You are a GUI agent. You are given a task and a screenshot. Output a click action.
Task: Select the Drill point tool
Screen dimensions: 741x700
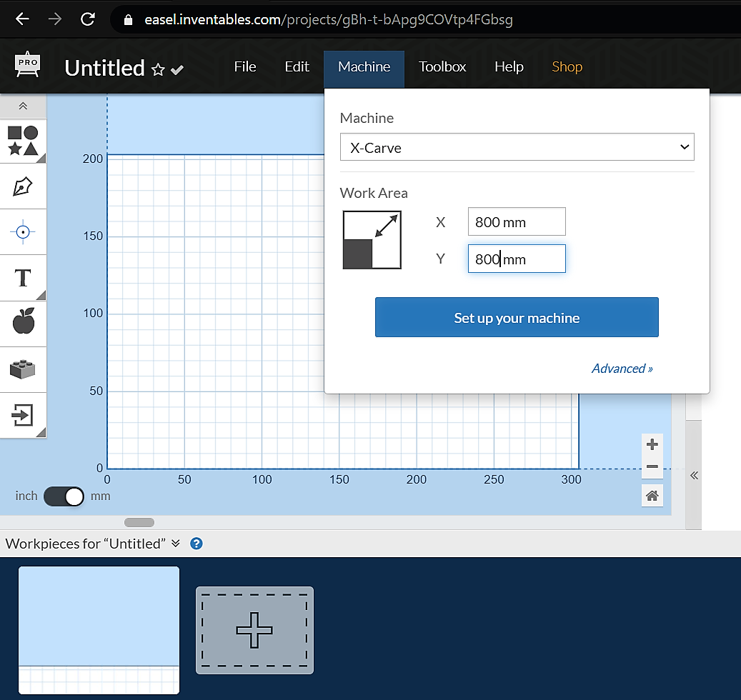(x=23, y=232)
